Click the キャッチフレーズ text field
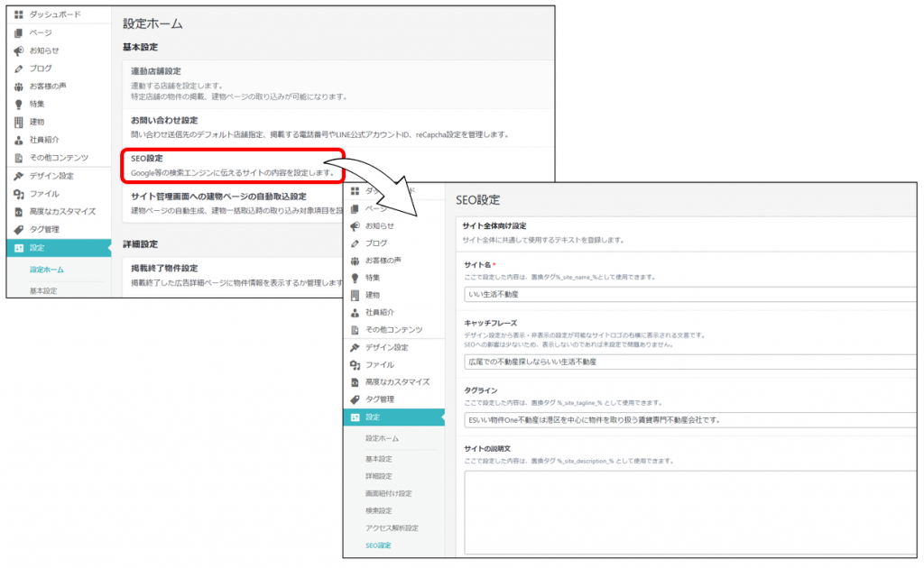The image size is (924, 568). pos(690,362)
